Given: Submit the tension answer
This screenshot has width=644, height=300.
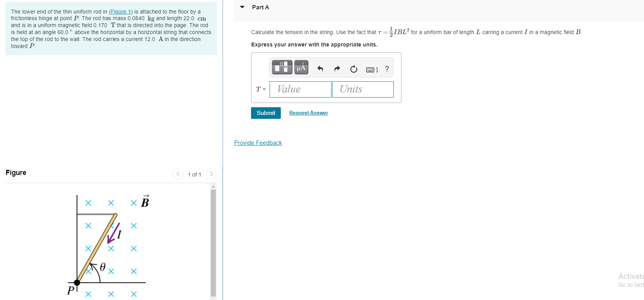Looking at the screenshot, I should point(266,113).
